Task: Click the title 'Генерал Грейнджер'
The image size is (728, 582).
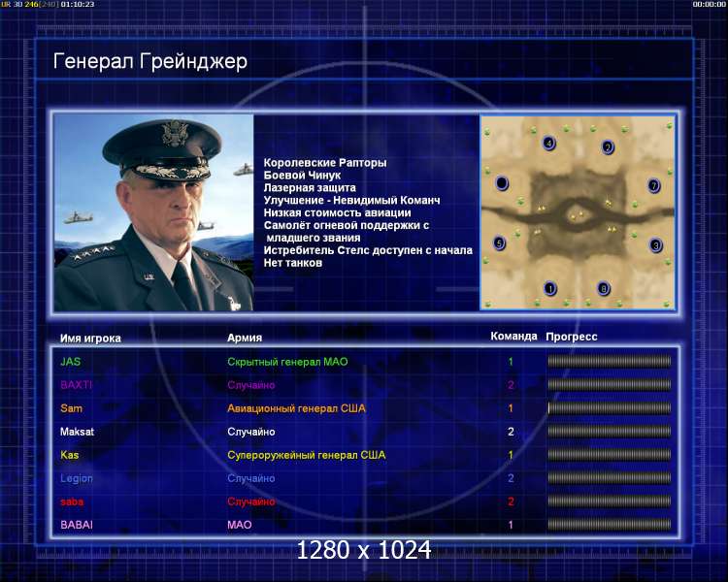Action: (149, 62)
